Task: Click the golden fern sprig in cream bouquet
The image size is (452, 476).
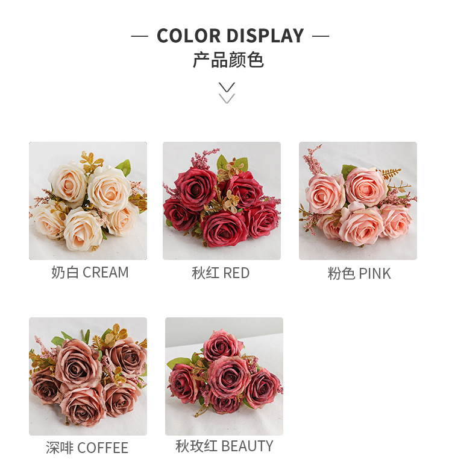Action: (x=91, y=161)
